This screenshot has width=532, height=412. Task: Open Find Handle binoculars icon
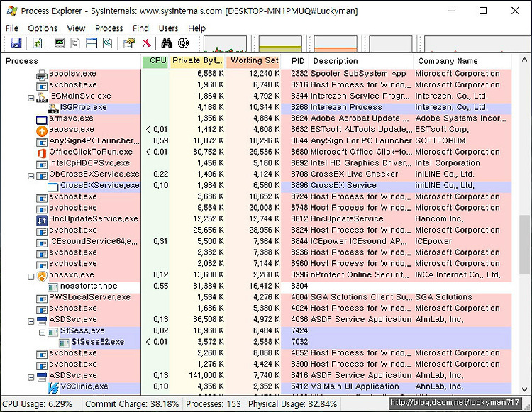click(x=167, y=43)
